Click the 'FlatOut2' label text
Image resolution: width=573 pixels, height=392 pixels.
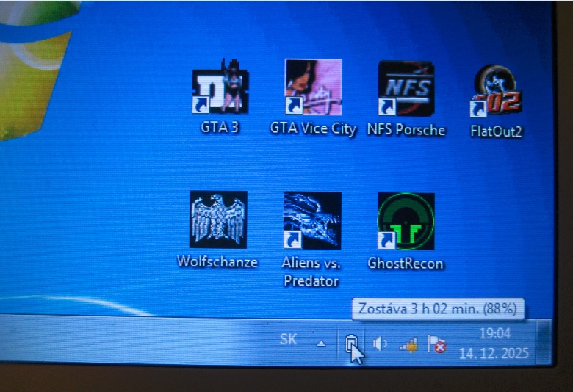point(497,131)
